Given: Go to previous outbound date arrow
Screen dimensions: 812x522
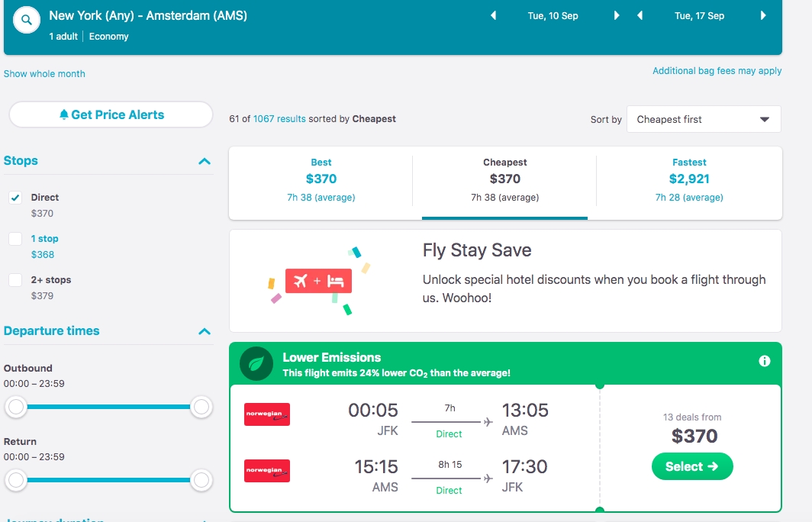Looking at the screenshot, I should [494, 15].
